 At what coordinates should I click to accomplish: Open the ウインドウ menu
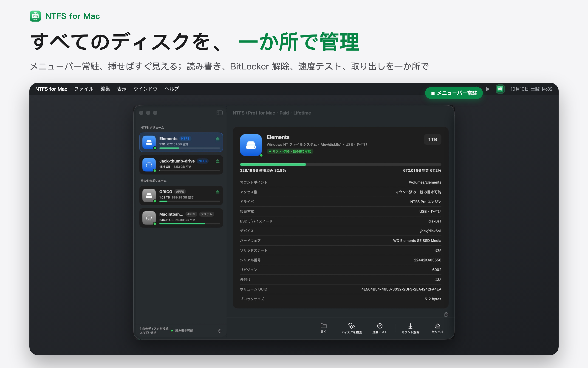coord(146,89)
